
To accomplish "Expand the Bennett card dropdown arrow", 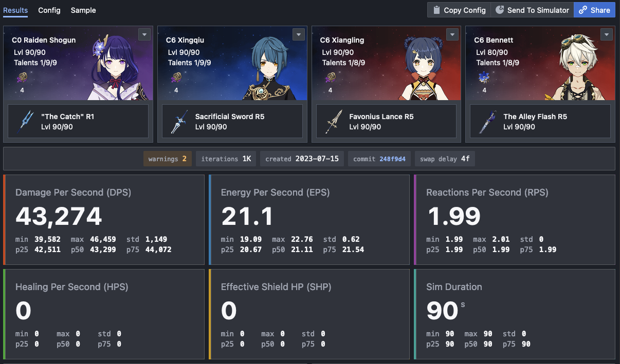I will [607, 34].
